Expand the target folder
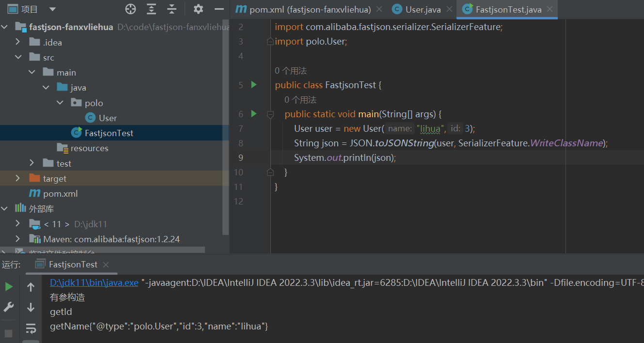644x343 pixels. (x=18, y=178)
